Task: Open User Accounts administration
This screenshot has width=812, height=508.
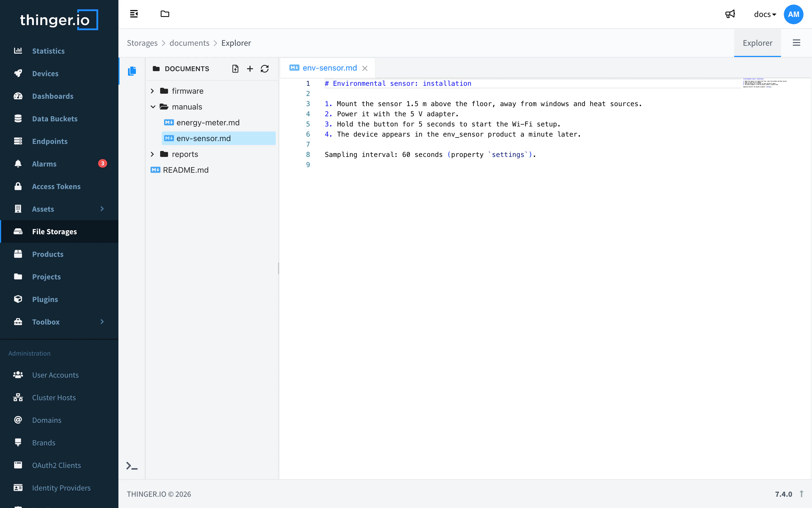Action: [x=59, y=375]
